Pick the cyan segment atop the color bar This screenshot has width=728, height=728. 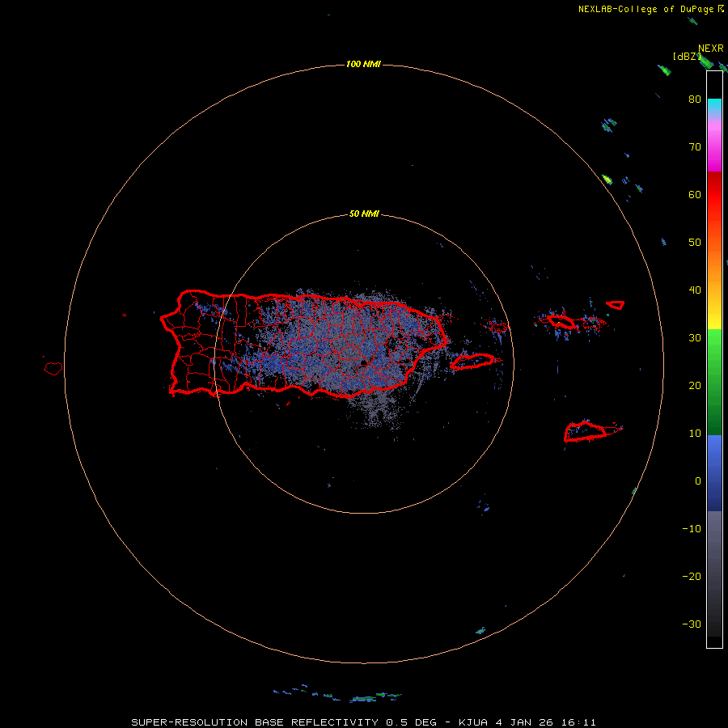coord(714,104)
